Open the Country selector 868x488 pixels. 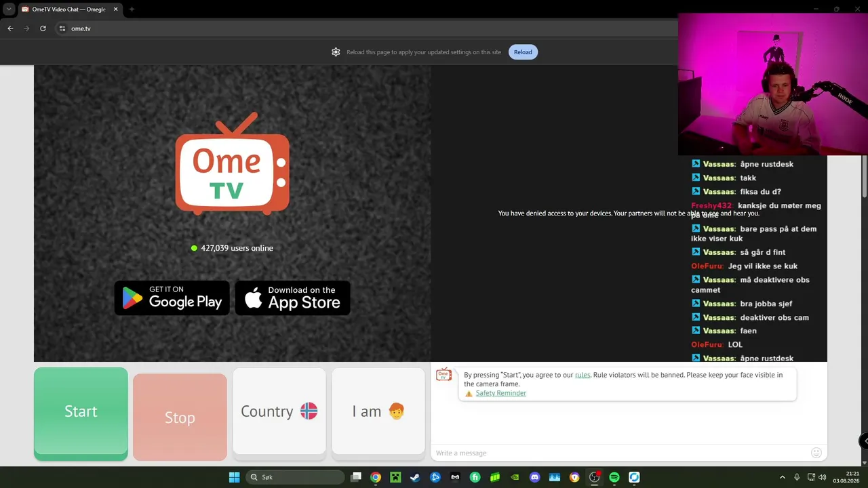coord(279,411)
